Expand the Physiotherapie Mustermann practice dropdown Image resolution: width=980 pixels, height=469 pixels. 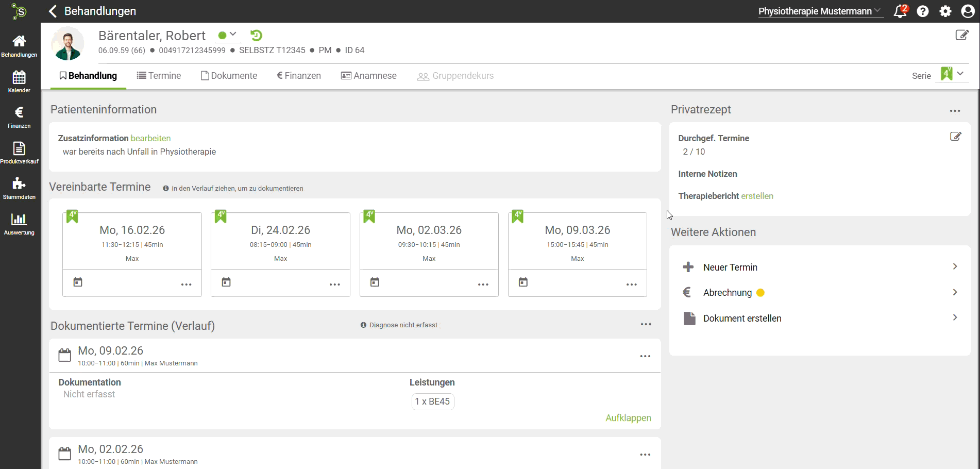click(x=819, y=11)
